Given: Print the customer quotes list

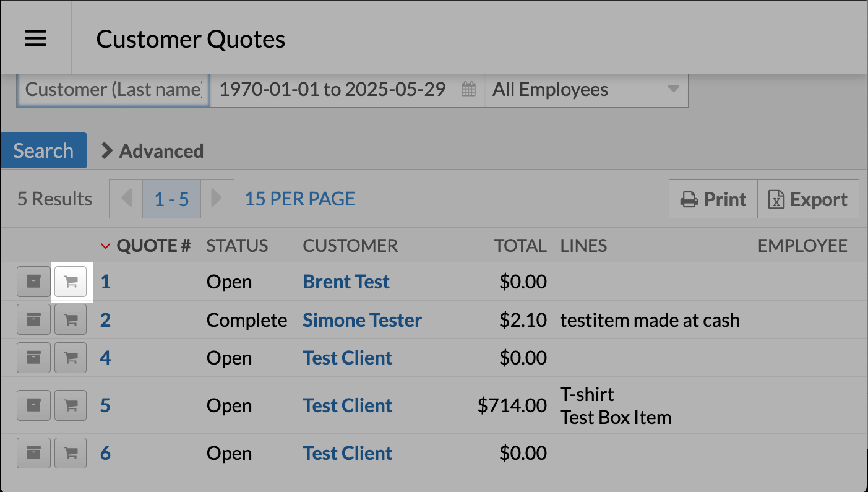Looking at the screenshot, I should pyautogui.click(x=713, y=199).
